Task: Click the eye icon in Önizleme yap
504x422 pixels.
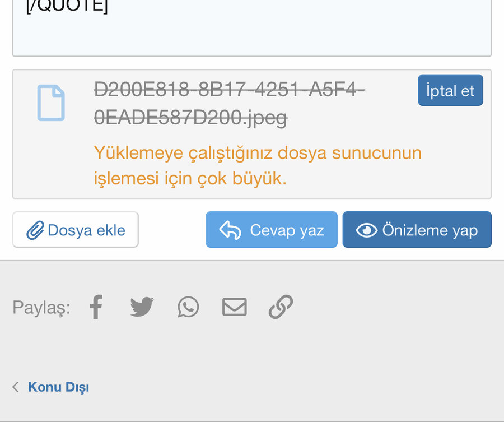Action: point(367,230)
